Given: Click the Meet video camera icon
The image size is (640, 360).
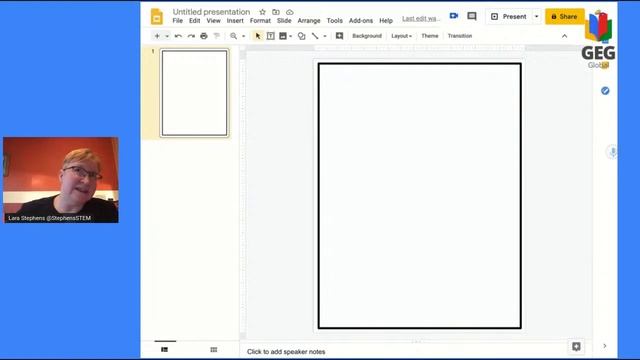Looking at the screenshot, I should (x=453, y=16).
